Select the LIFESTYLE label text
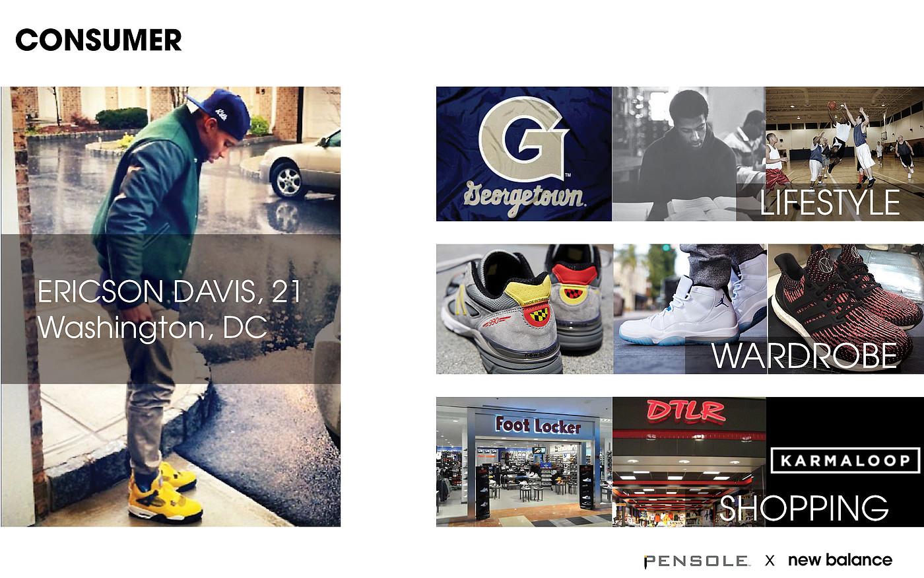The image size is (924, 578). (x=830, y=202)
